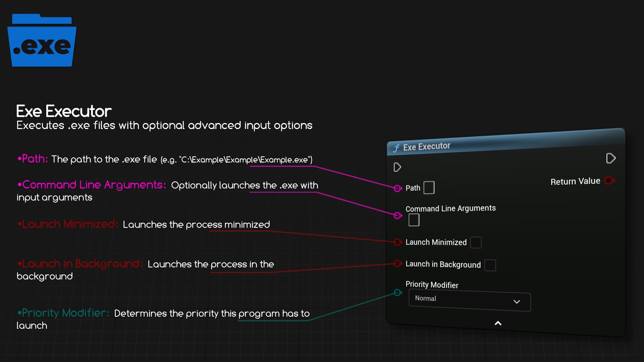
Task: Click the Launch Minimized input pin
Action: click(x=397, y=242)
